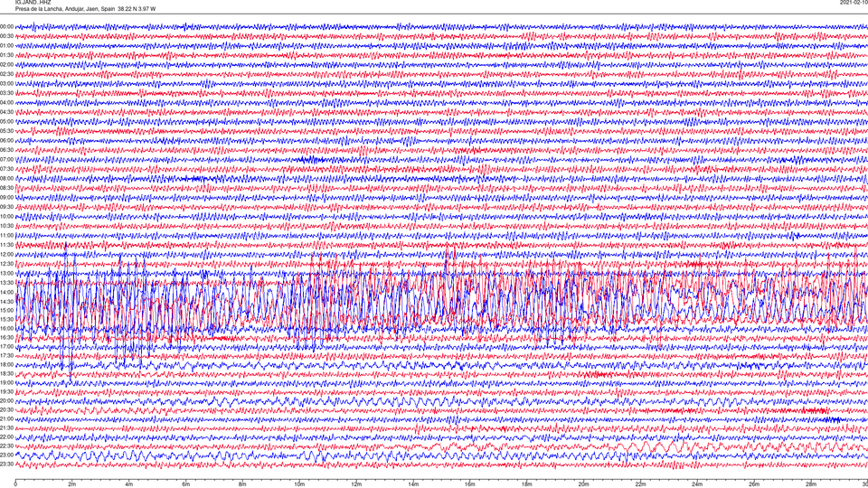Click the 4m tick on minutes axis

[129, 484]
